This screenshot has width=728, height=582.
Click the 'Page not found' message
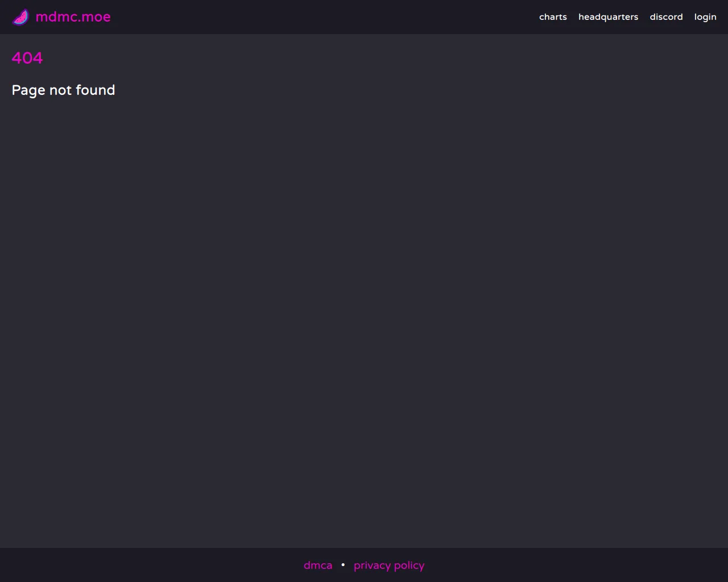(63, 90)
